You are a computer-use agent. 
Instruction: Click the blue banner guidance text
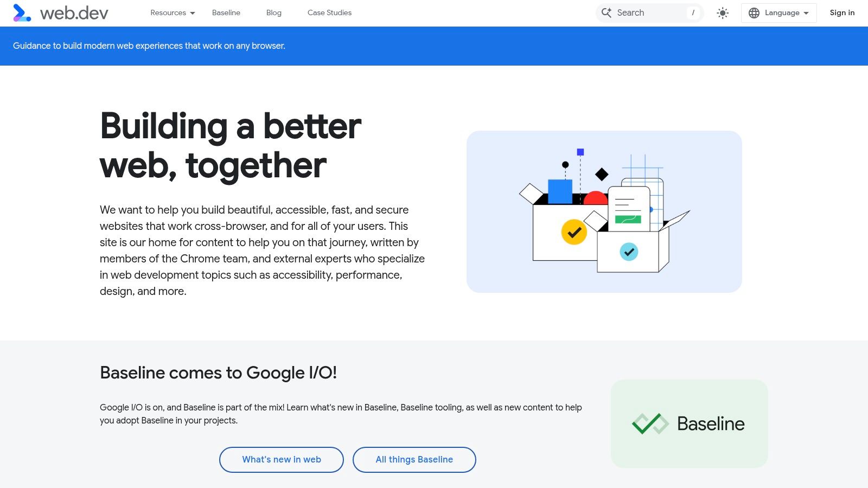tap(149, 46)
